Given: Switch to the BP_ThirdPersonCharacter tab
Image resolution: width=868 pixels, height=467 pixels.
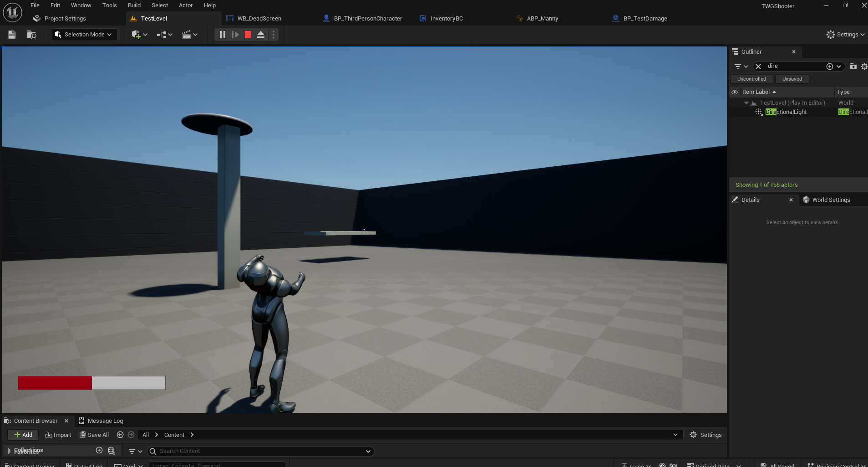Looking at the screenshot, I should click(x=367, y=19).
